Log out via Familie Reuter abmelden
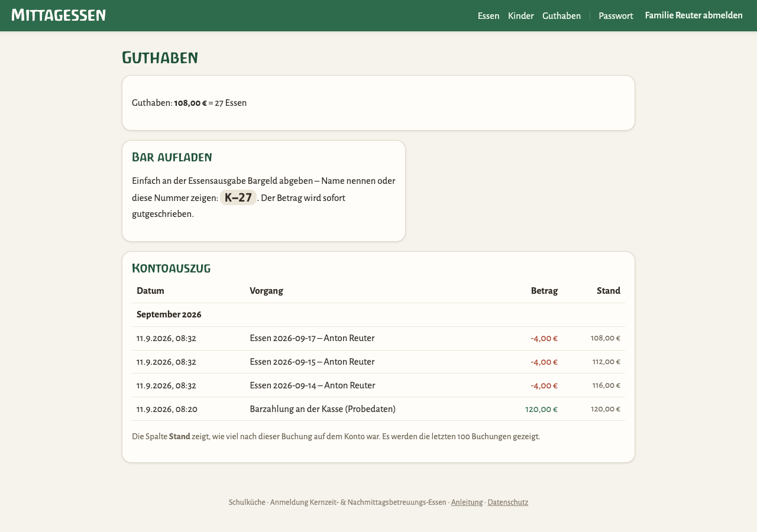 pyautogui.click(x=694, y=15)
